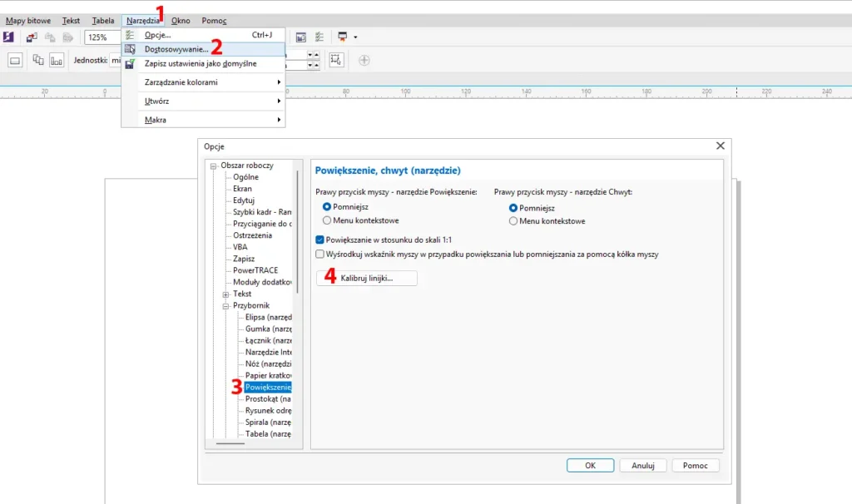Click the Kalibruj linijki button
852x504 pixels.
click(367, 279)
